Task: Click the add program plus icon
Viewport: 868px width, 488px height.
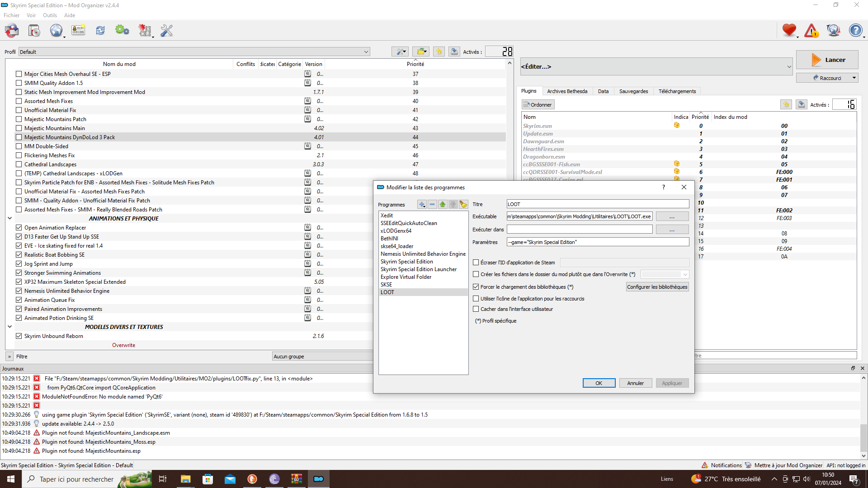Action: click(421, 205)
